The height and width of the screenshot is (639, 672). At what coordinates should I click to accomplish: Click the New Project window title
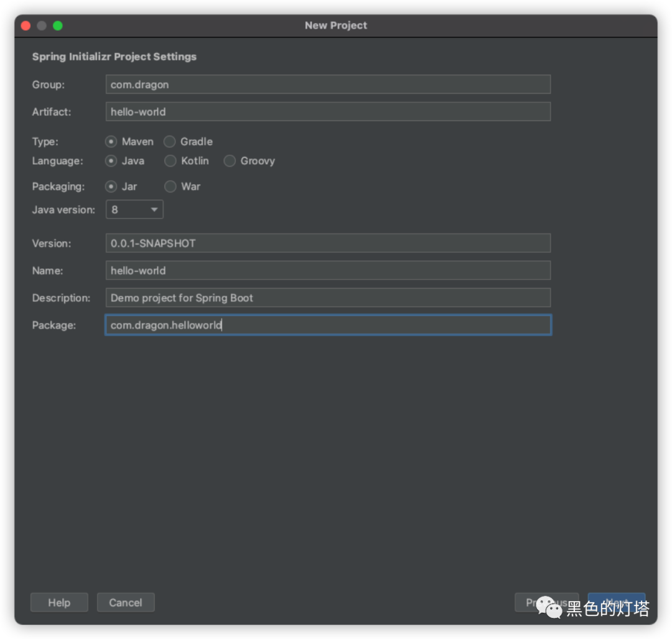coord(336,26)
